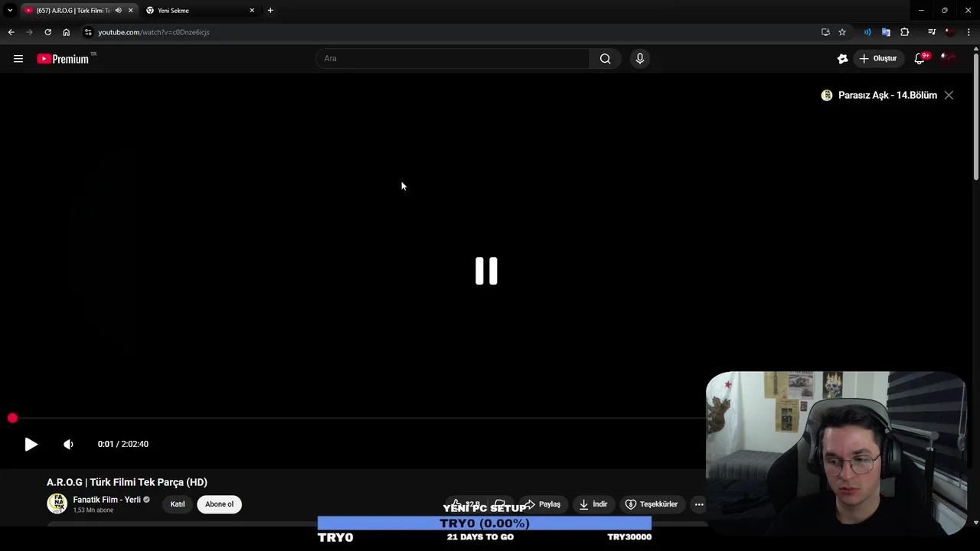Reload the page with refresh icon
The image size is (980, 551).
47,32
